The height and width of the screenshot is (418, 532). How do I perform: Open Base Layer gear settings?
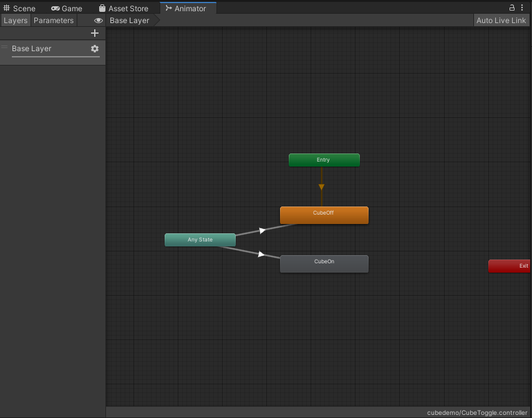[x=95, y=49]
